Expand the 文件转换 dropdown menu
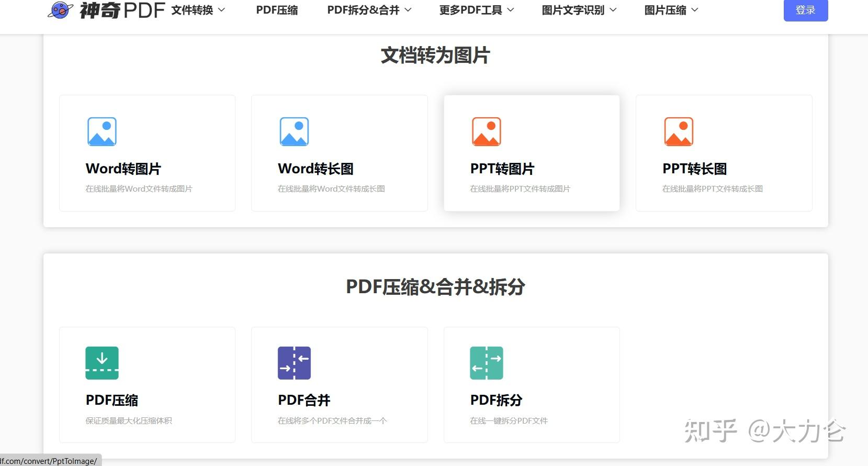This screenshot has height=466, width=868. [198, 10]
